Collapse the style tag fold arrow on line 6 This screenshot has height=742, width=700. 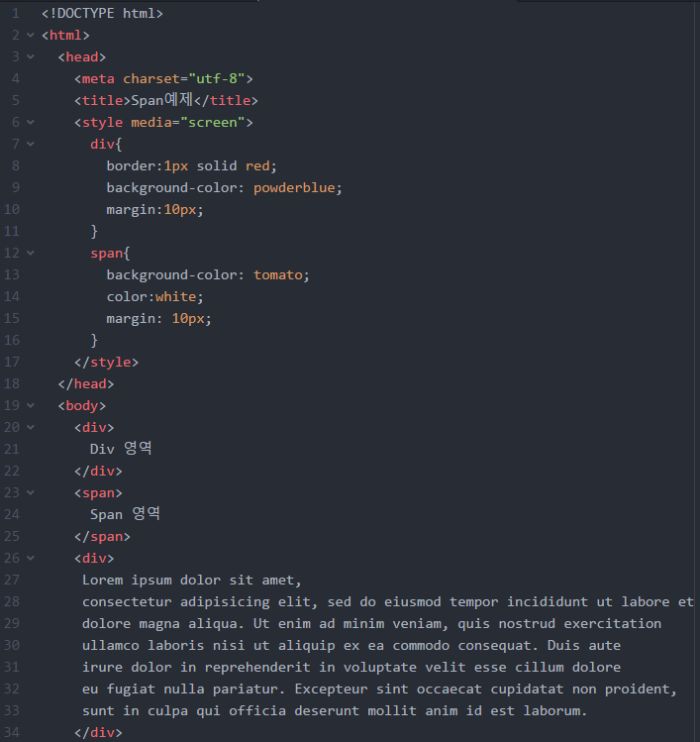[31, 122]
